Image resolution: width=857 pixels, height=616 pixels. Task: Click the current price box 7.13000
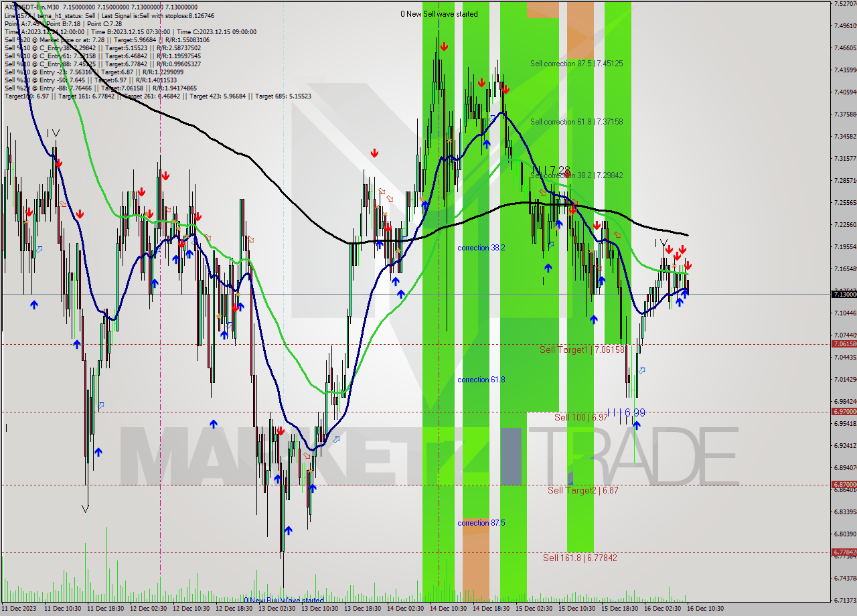point(844,294)
